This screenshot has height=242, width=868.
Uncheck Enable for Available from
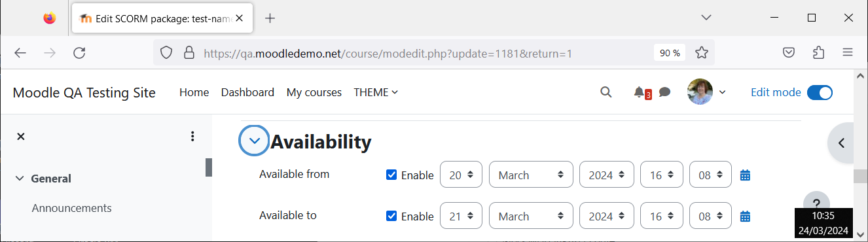coord(391,175)
